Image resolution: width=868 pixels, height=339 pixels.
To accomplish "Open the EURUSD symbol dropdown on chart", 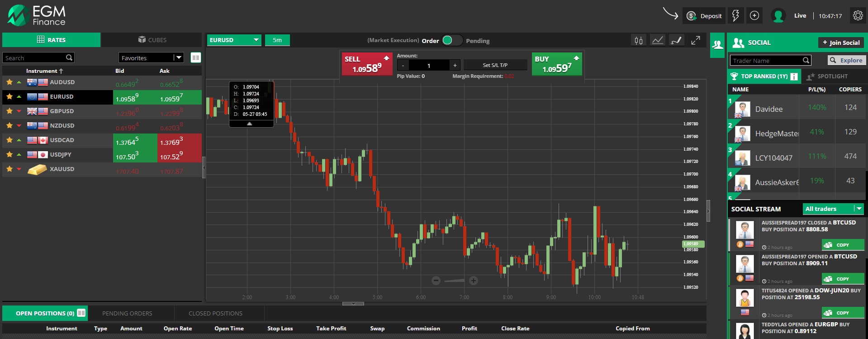I will point(234,40).
